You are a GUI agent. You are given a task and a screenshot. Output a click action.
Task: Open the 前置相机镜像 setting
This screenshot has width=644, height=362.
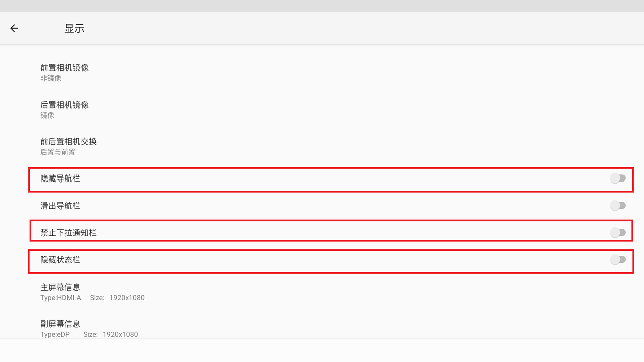pos(64,68)
